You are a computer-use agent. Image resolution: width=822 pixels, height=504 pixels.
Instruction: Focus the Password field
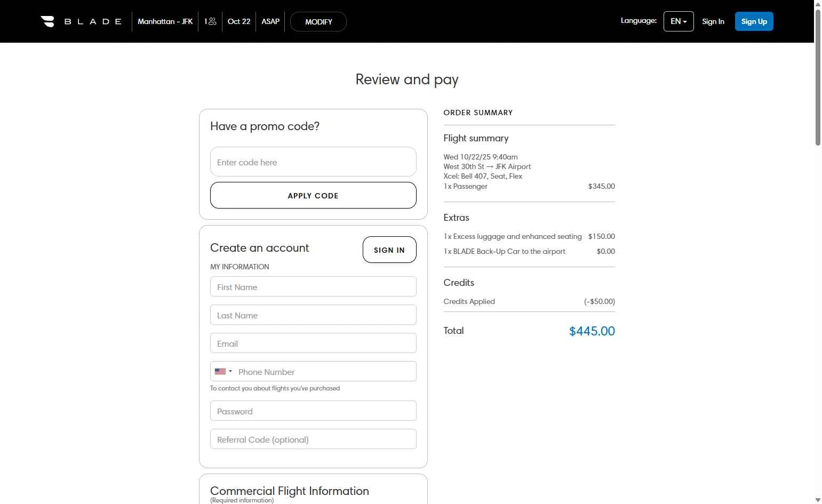[x=313, y=411]
